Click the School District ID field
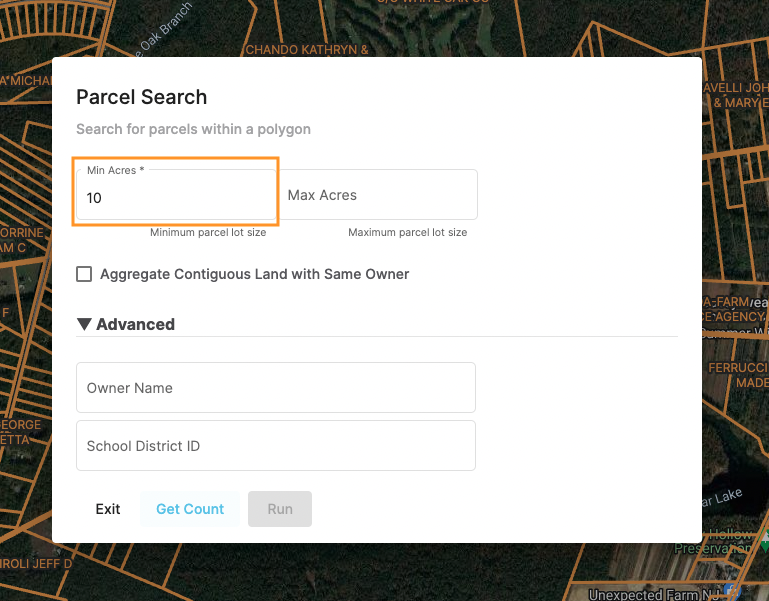 [276, 445]
